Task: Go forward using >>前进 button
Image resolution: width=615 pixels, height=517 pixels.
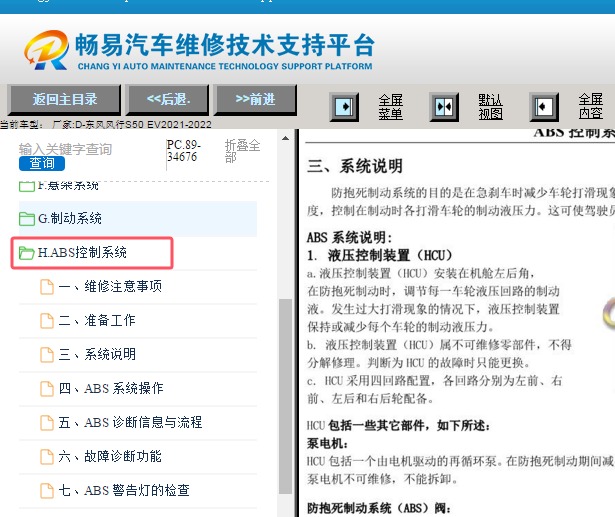Action: (x=255, y=100)
